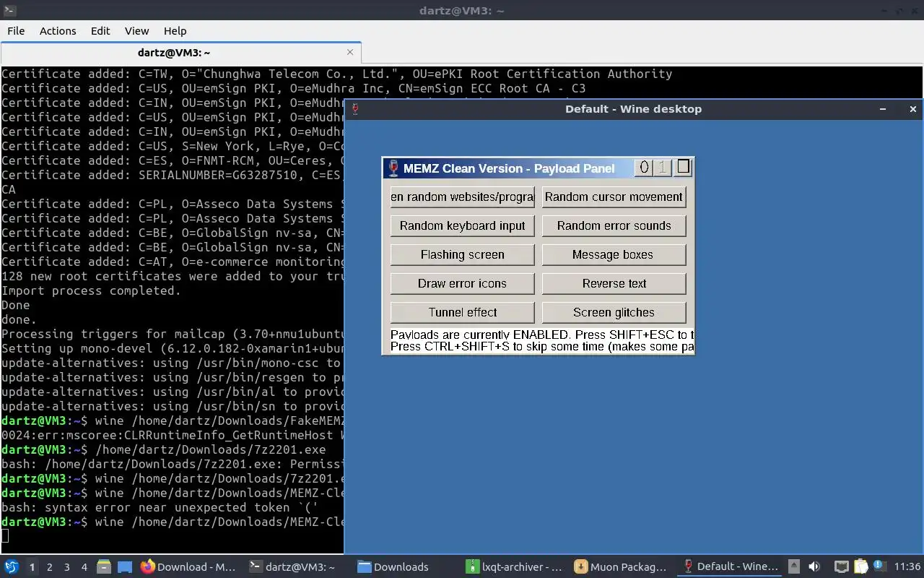Minimize the MEMZ Payload Panel window
924x578 pixels.
click(644, 168)
